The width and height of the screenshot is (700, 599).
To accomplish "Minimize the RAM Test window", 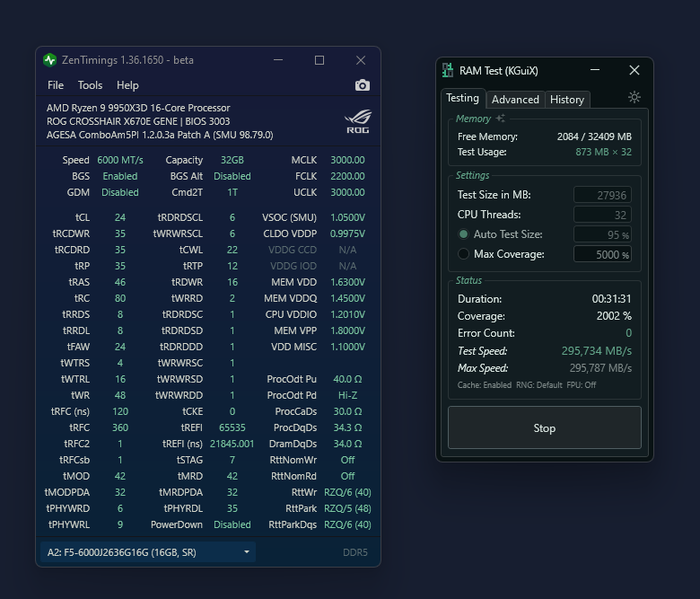I will (x=595, y=70).
